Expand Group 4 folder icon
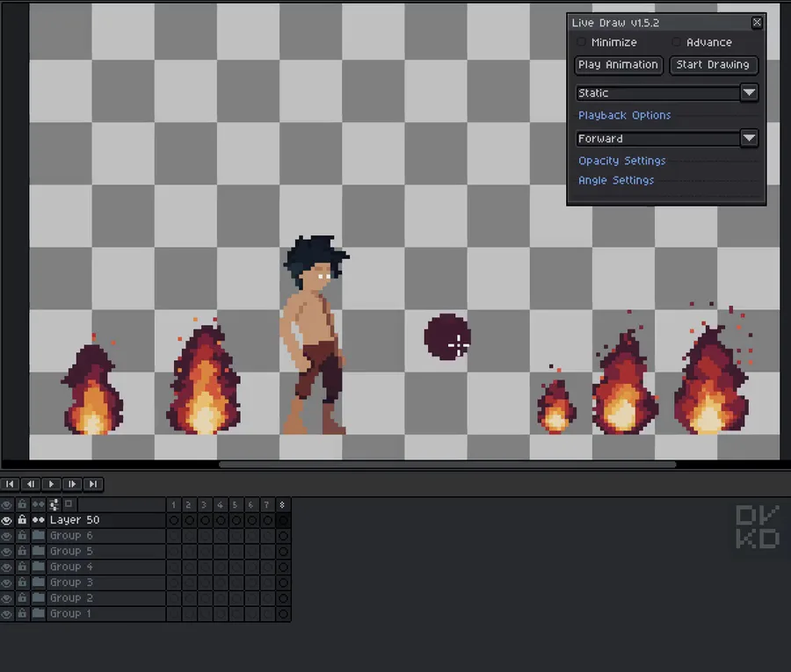Image resolution: width=791 pixels, height=672 pixels. pyautogui.click(x=39, y=567)
